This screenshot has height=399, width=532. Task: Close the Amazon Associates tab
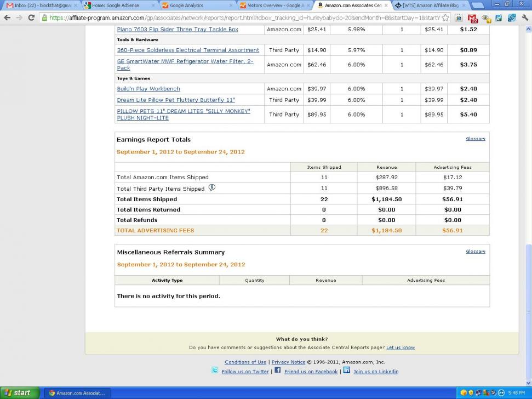click(386, 5)
